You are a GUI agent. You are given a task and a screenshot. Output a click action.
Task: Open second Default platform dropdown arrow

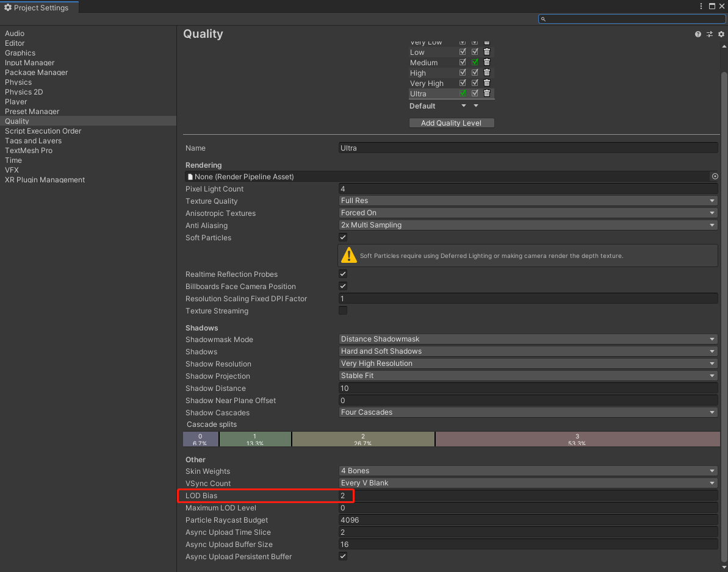tap(476, 105)
